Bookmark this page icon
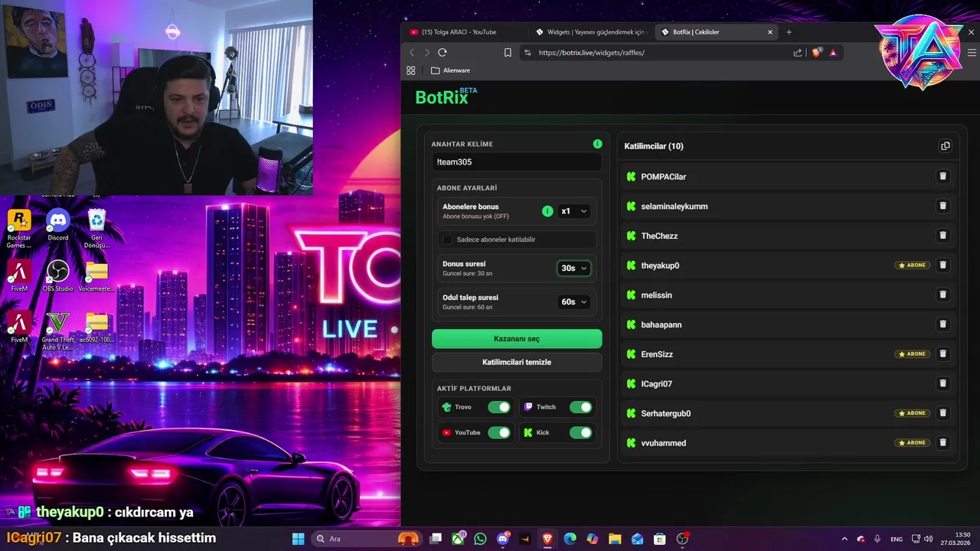 pyautogui.click(x=508, y=53)
